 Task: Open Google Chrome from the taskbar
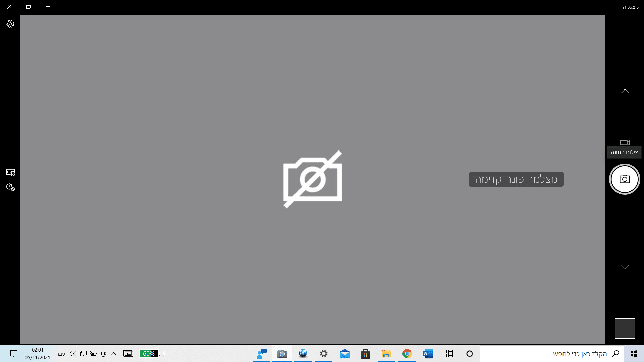click(407, 354)
